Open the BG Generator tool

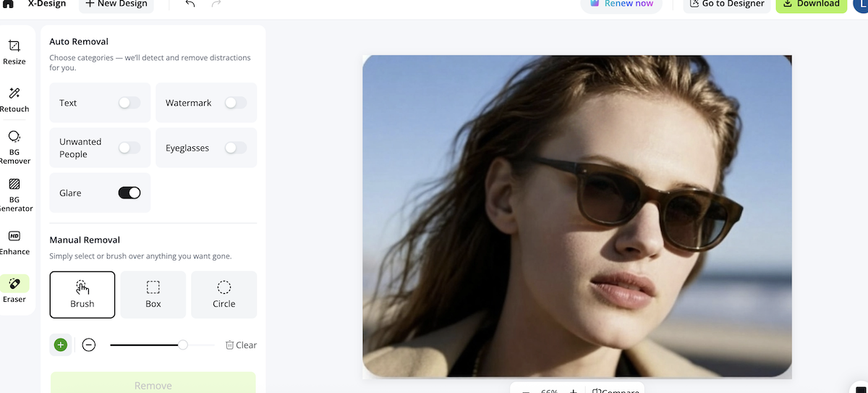(x=14, y=195)
